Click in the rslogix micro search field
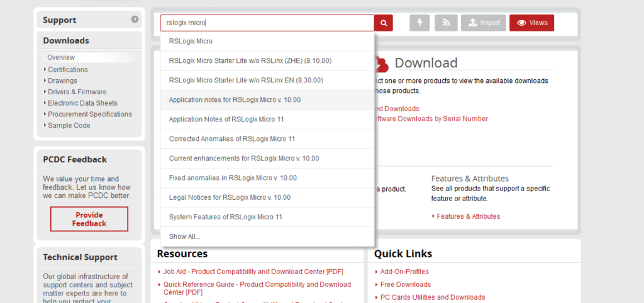 click(267, 23)
